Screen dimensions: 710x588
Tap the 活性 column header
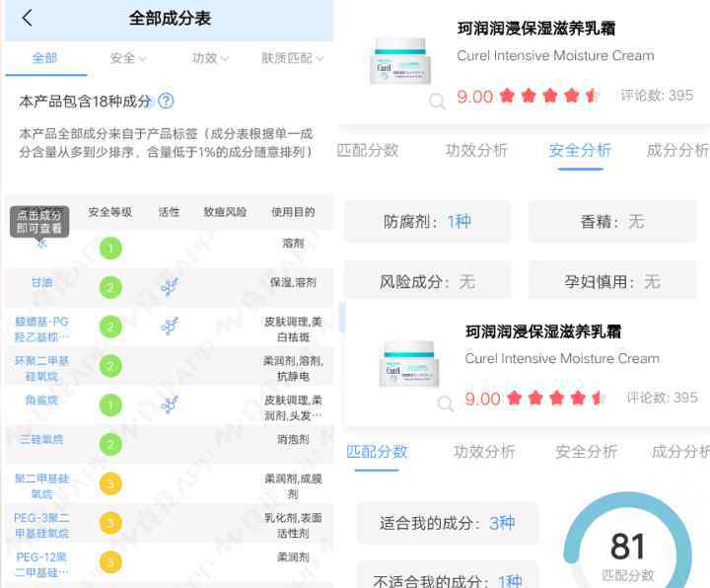point(169,212)
